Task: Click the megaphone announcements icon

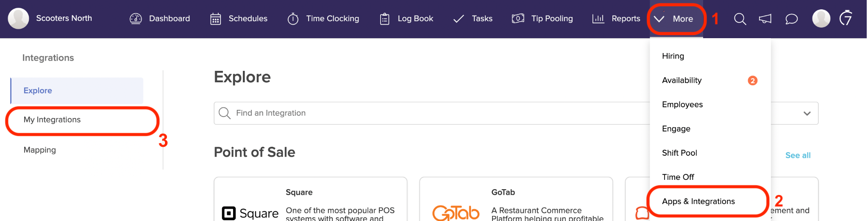Action: 765,19
